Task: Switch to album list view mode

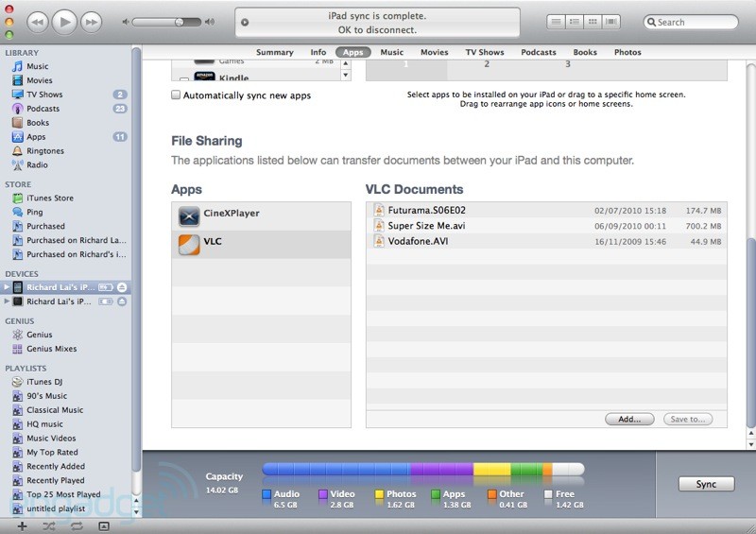Action: click(575, 22)
